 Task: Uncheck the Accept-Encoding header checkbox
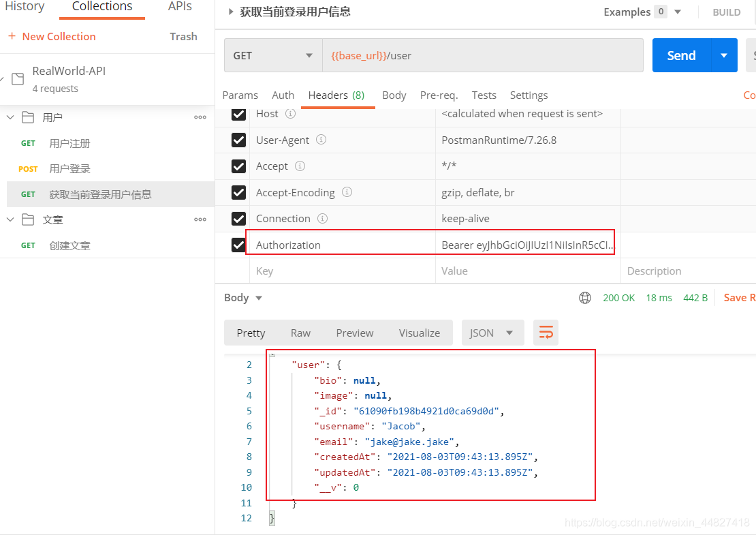(x=238, y=192)
